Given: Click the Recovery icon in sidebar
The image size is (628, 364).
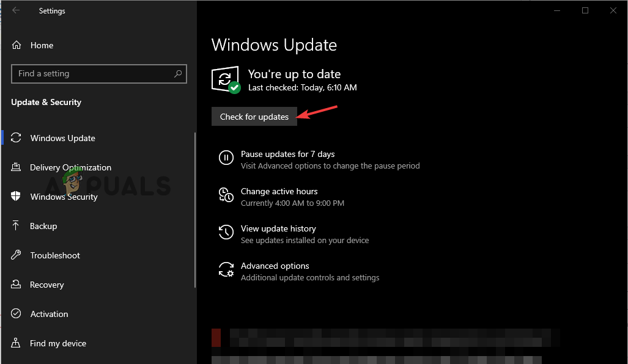Looking at the screenshot, I should coord(16,285).
